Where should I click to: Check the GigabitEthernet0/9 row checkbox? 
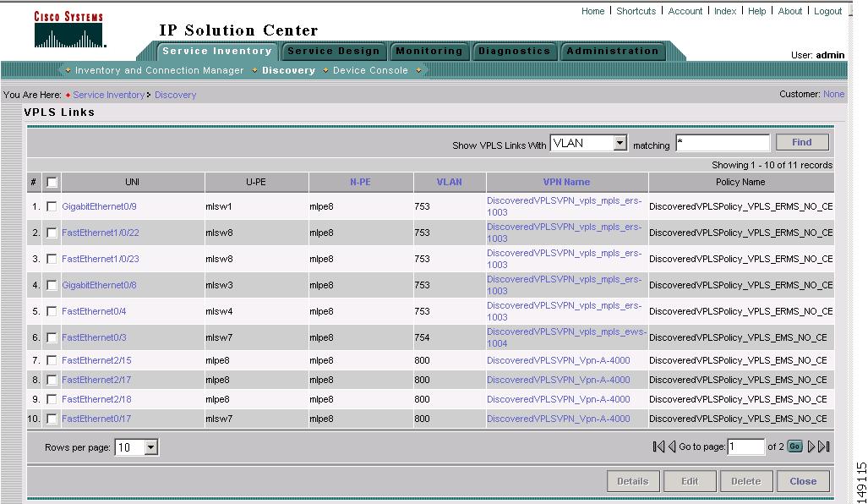click(x=52, y=206)
